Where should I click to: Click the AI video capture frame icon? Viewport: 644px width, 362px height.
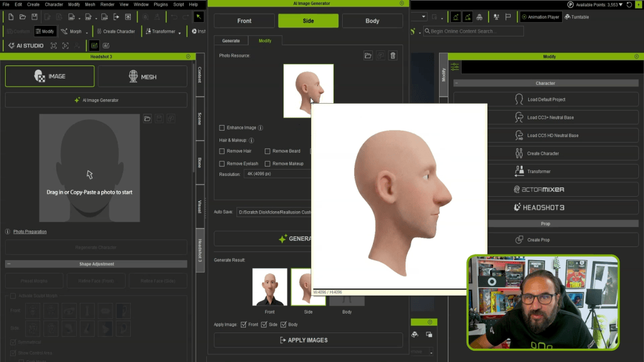(x=65, y=45)
